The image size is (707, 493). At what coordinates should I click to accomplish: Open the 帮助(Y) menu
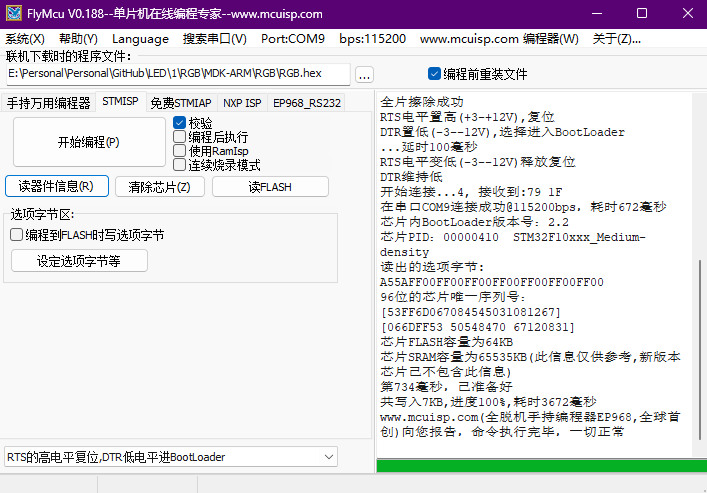(78, 39)
